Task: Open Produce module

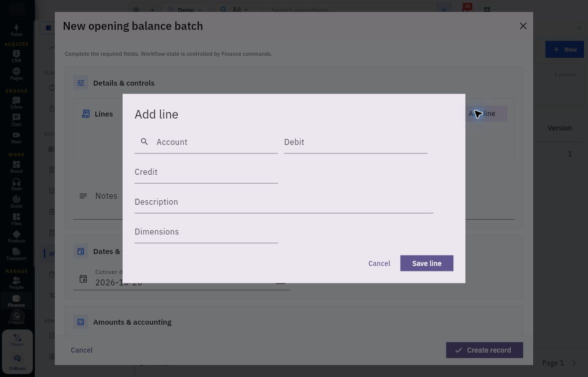Action: click(x=16, y=237)
